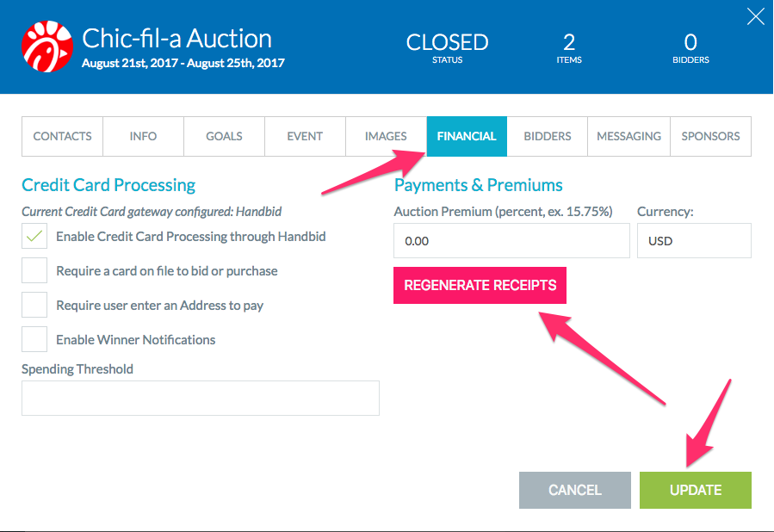Enable Require a card on file checkbox
Viewport: 774px width, 532px height.
pyautogui.click(x=34, y=270)
